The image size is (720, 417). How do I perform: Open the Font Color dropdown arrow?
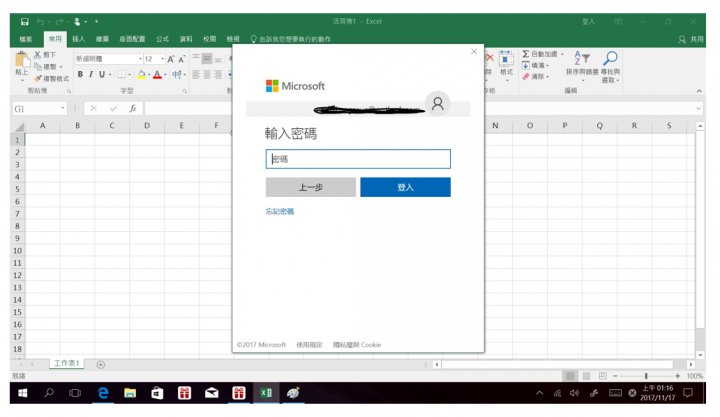pyautogui.click(x=165, y=75)
